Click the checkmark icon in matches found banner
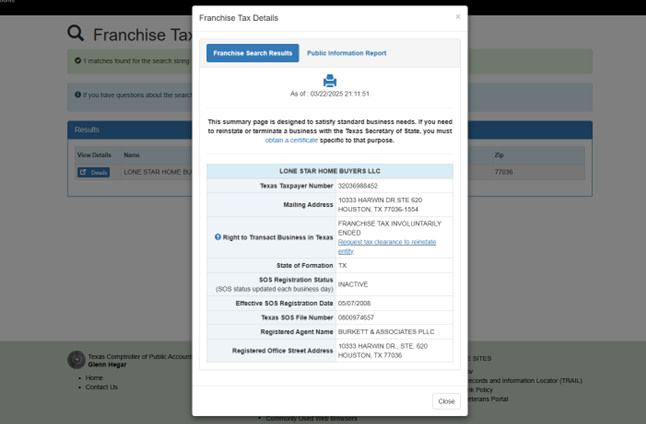 pos(78,61)
